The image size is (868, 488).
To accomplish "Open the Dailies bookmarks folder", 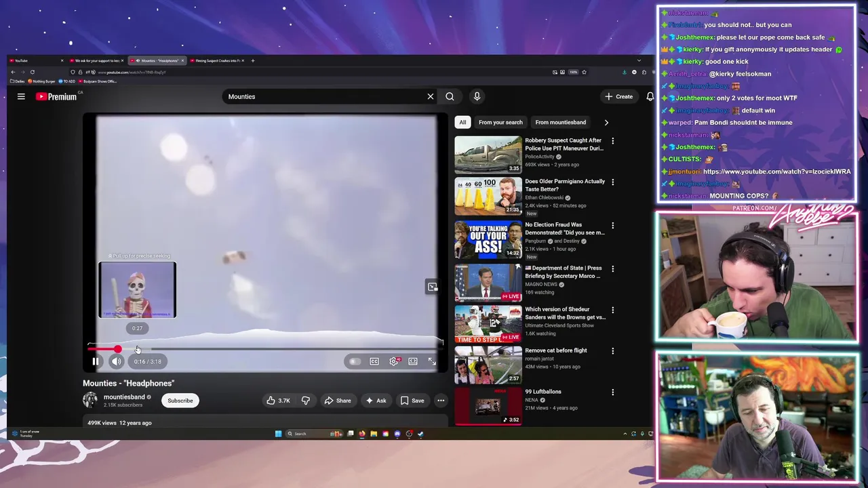I will 16,81.
